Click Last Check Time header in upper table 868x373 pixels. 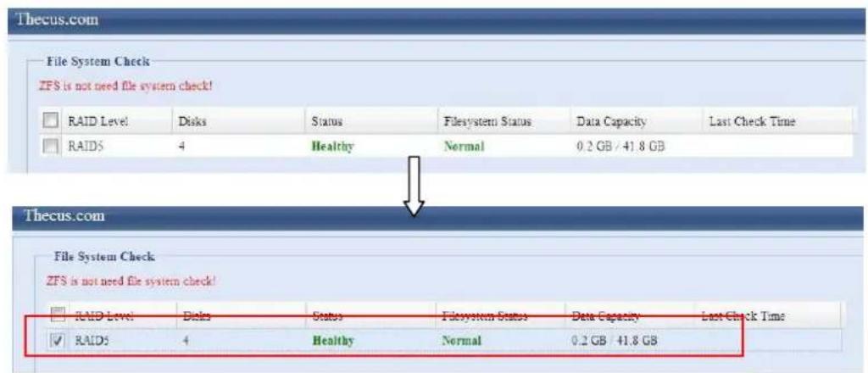click(753, 121)
